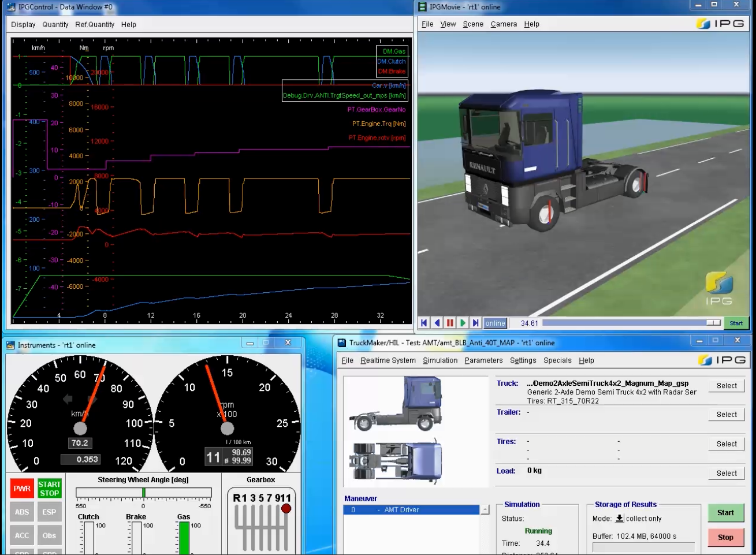Toggle the red PWR button
Screen dimensions: 756x555
(22, 489)
